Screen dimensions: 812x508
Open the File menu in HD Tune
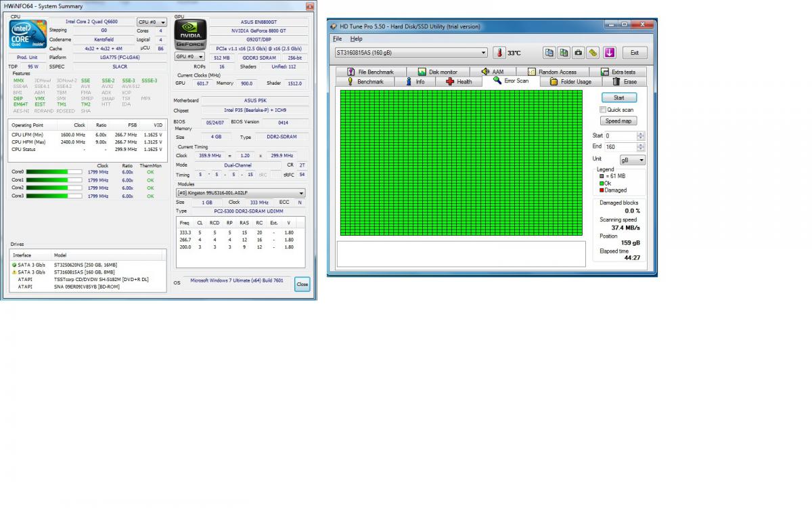(337, 39)
